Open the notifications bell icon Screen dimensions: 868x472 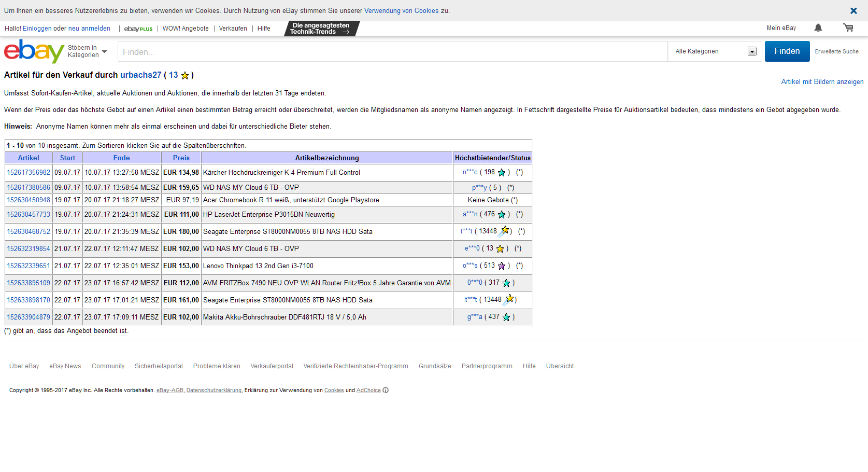[x=818, y=28]
